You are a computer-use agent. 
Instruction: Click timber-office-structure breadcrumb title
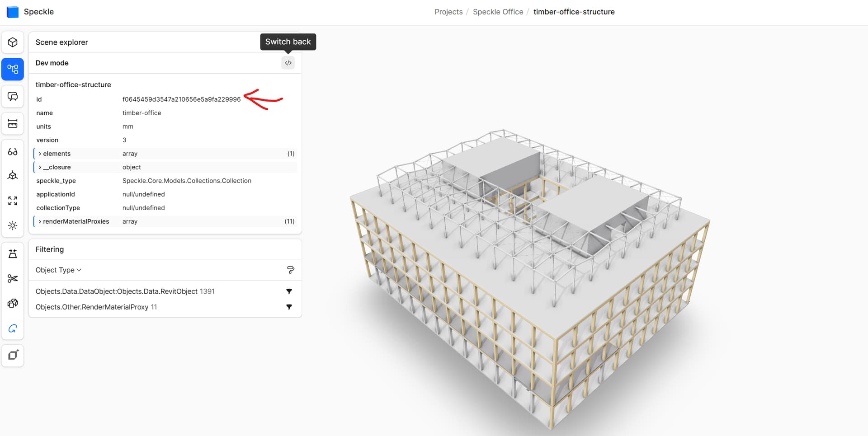pos(574,12)
